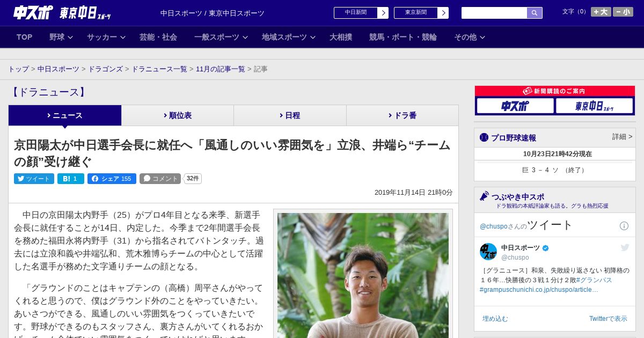
Task: Click the Twitter info circle icon
Action: tap(624, 226)
